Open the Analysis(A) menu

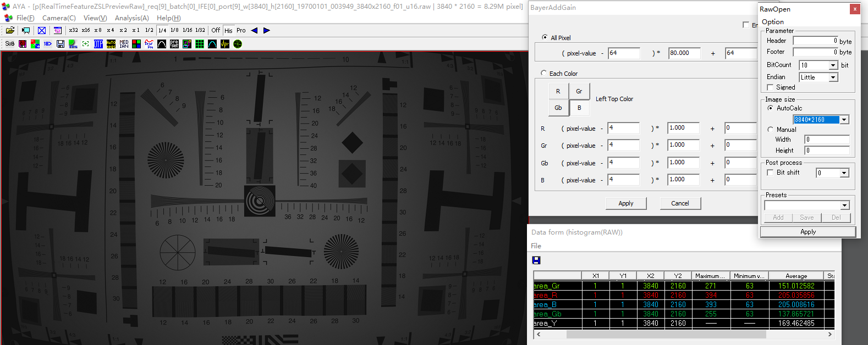[x=132, y=18]
